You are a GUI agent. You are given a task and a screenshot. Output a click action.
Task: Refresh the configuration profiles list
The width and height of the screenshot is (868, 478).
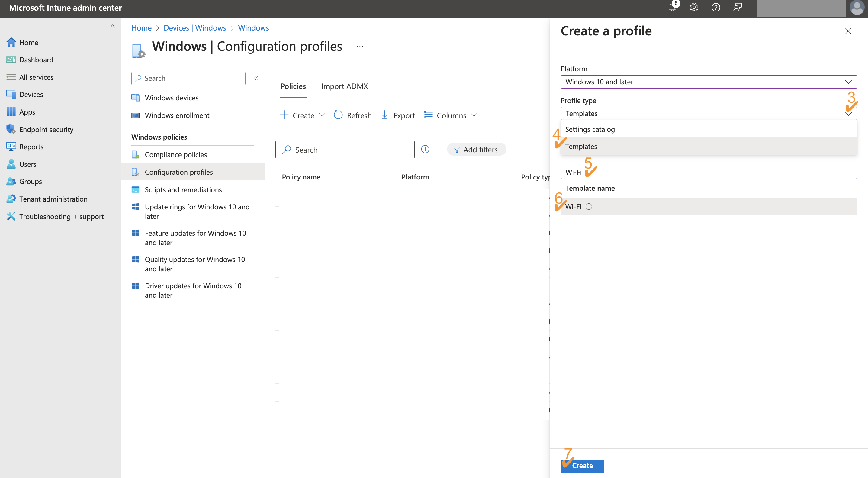click(352, 115)
